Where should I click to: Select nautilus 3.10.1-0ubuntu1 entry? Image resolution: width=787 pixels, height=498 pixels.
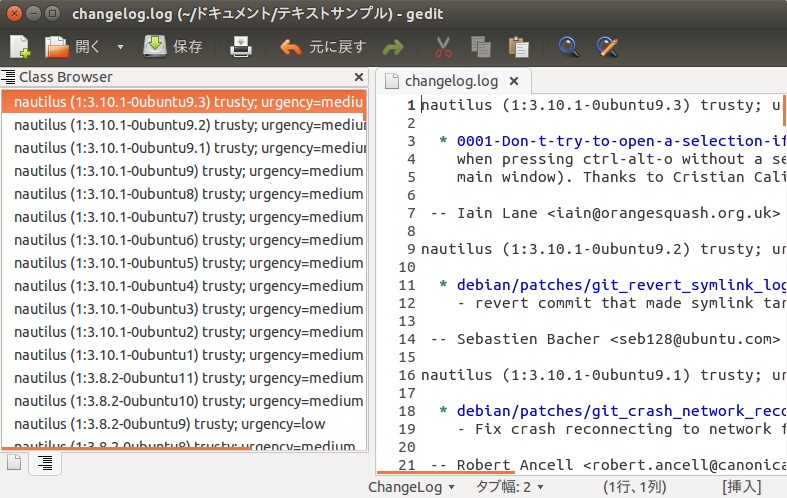(x=184, y=355)
